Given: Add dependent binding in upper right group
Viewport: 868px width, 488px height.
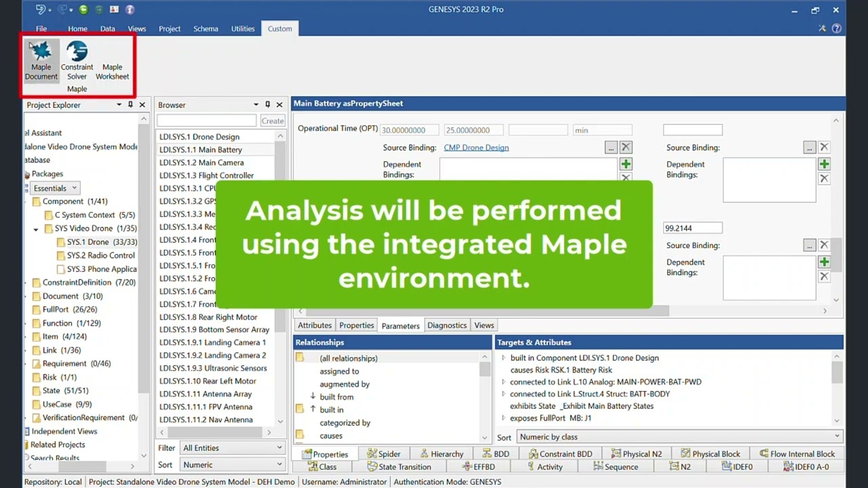Looking at the screenshot, I should pyautogui.click(x=824, y=164).
